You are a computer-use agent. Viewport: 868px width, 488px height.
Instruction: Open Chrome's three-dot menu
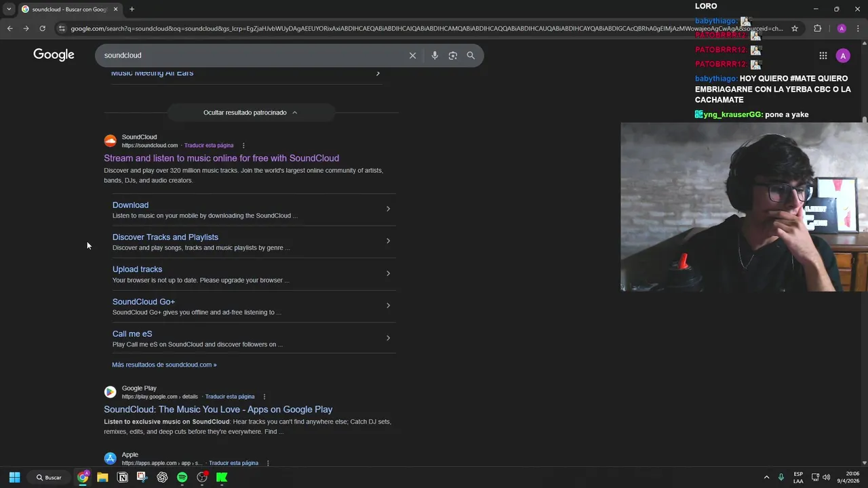[858, 28]
